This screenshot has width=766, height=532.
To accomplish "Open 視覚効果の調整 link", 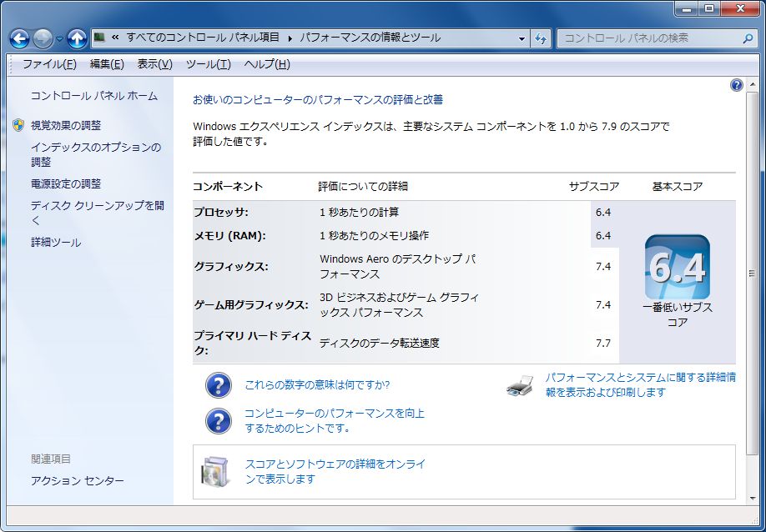I will [x=66, y=125].
